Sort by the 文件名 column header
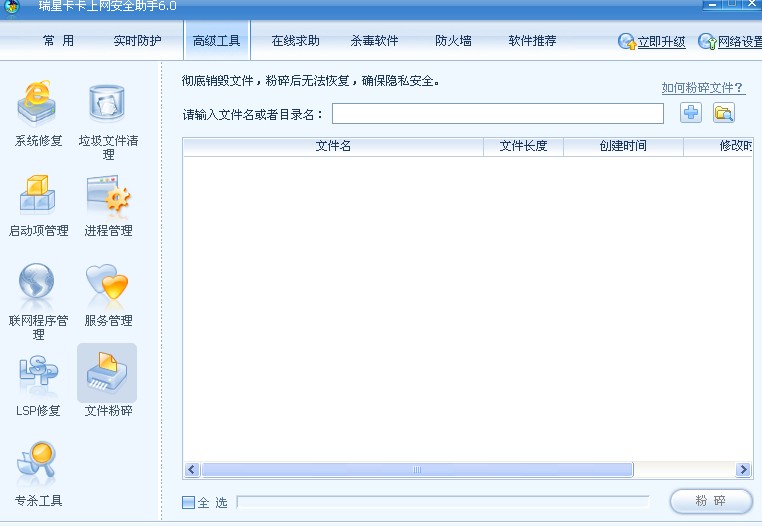This screenshot has height=526, width=762. [333, 146]
